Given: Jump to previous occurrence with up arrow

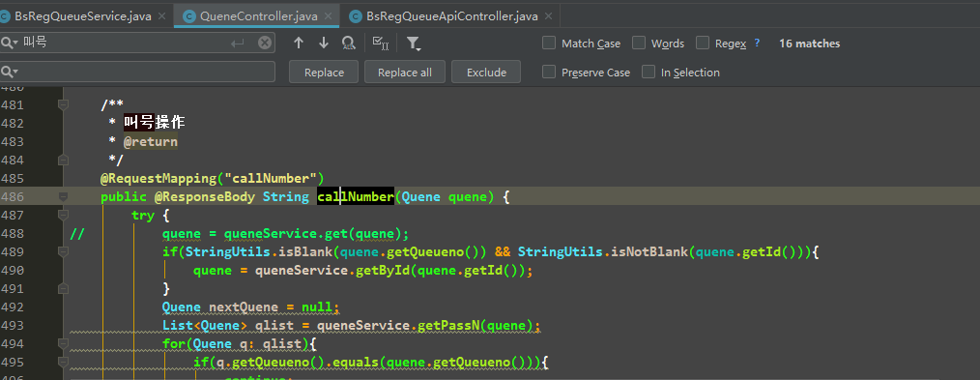Looking at the screenshot, I should (299, 43).
